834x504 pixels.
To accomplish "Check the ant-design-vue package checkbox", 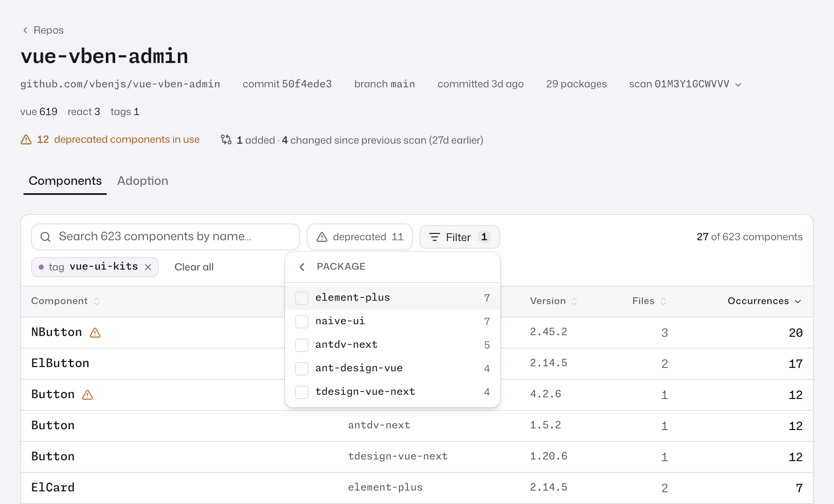I will coord(302,369).
